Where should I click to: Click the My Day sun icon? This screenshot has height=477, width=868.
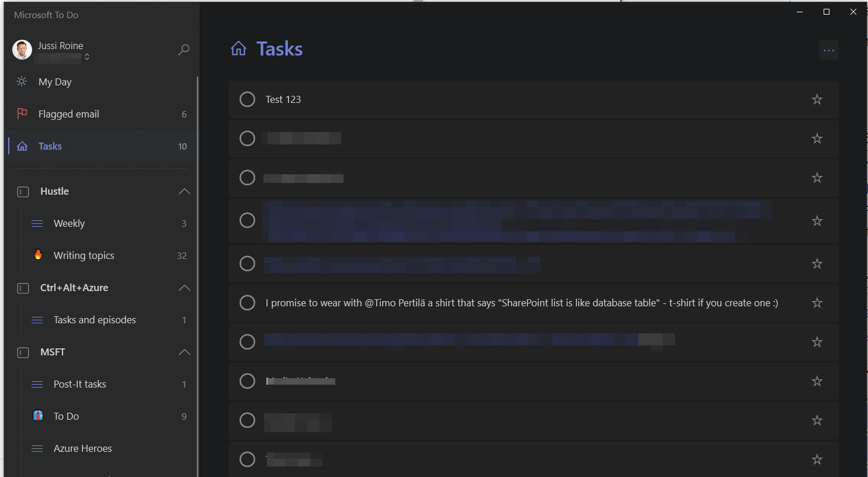click(22, 81)
